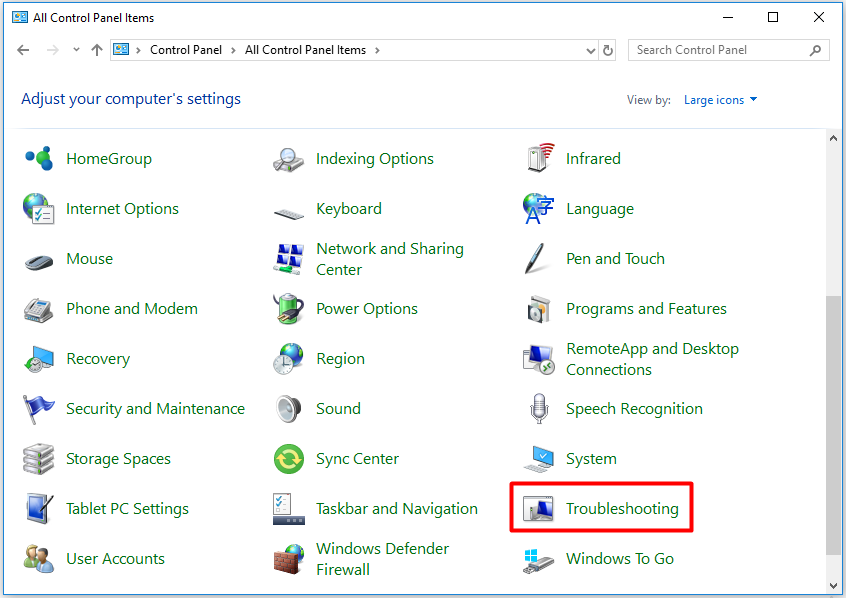This screenshot has width=846, height=598.
Task: Click the Security and Maintenance flag icon
Action: [x=39, y=409]
